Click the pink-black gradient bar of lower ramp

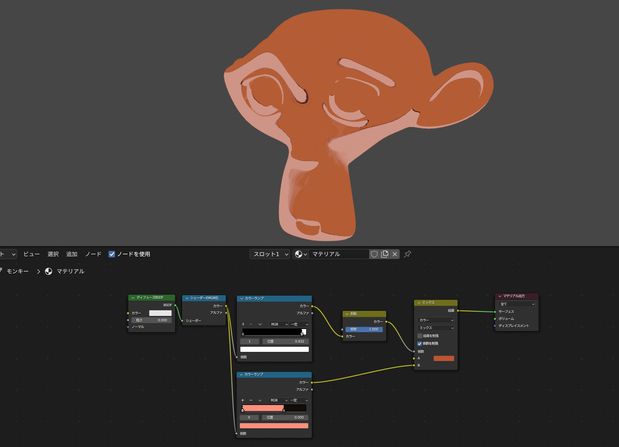coord(274,408)
